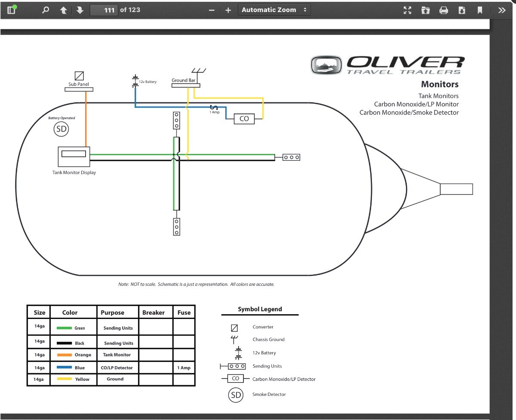
Task: Go to next page arrow
Action: point(80,10)
